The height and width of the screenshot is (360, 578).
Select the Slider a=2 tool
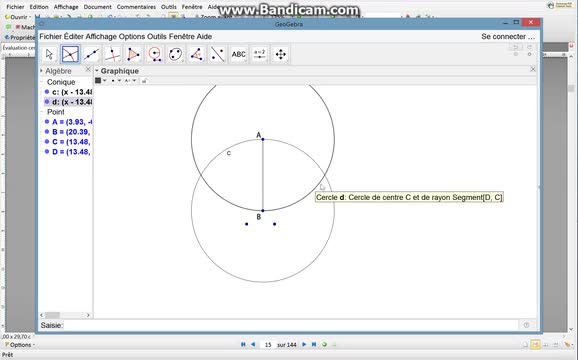click(260, 55)
